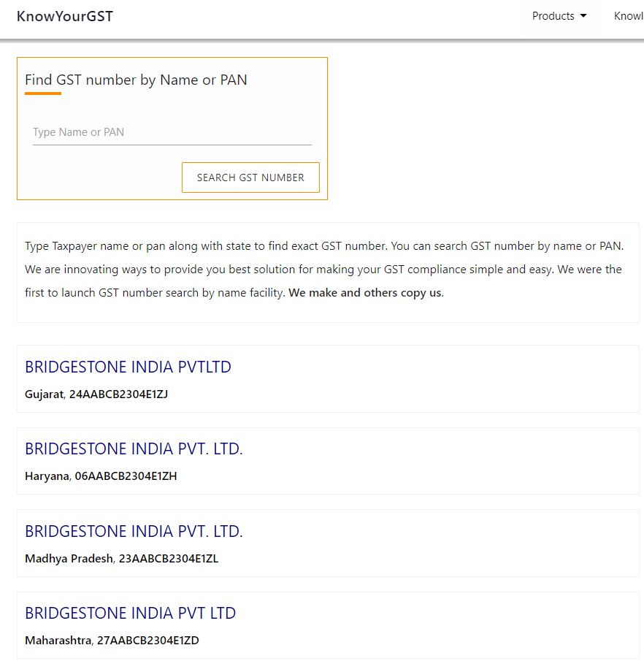This screenshot has width=644, height=664.
Task: Focus the Type Name or PAN field
Action: pyautogui.click(x=172, y=132)
